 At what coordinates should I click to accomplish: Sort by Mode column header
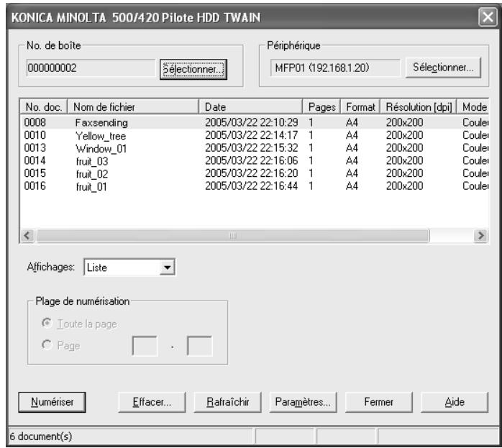pyautogui.click(x=473, y=107)
